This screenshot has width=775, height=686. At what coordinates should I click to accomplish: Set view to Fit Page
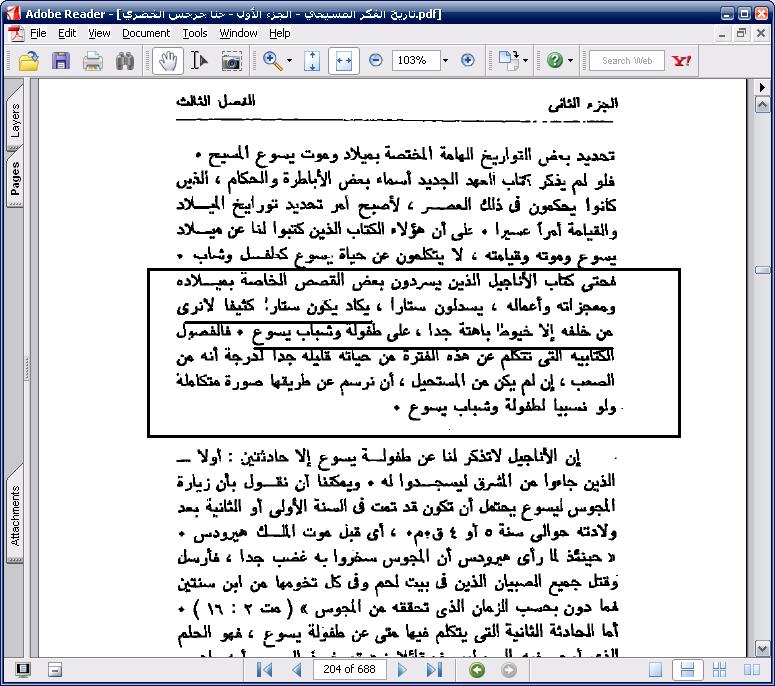point(312,61)
